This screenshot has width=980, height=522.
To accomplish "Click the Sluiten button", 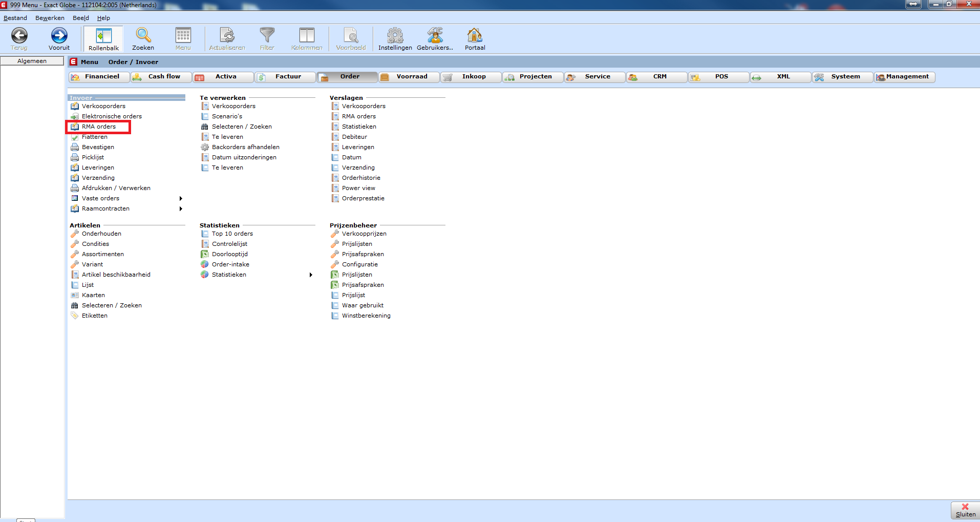I will [965, 510].
